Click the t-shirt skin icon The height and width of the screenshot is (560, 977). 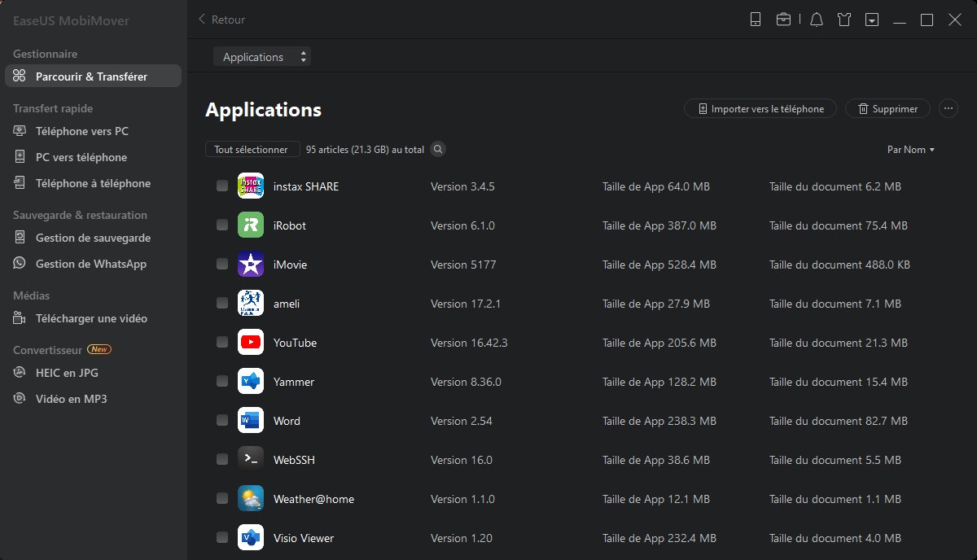pos(844,20)
